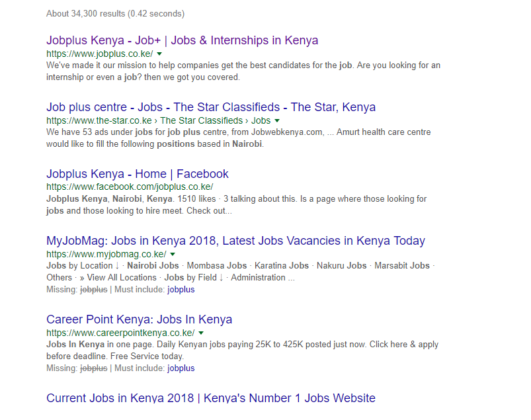Click the snippet 'We have 53 ads under jobs'

click(x=239, y=138)
